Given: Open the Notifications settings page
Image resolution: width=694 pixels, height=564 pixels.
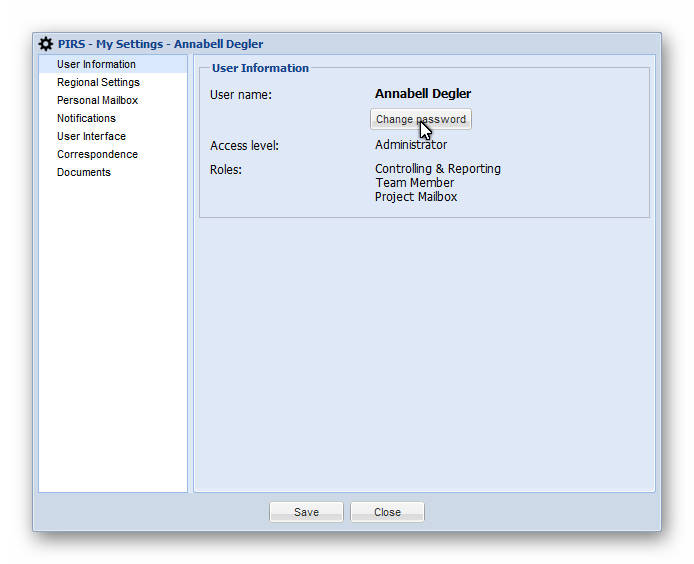Looking at the screenshot, I should (x=86, y=119).
